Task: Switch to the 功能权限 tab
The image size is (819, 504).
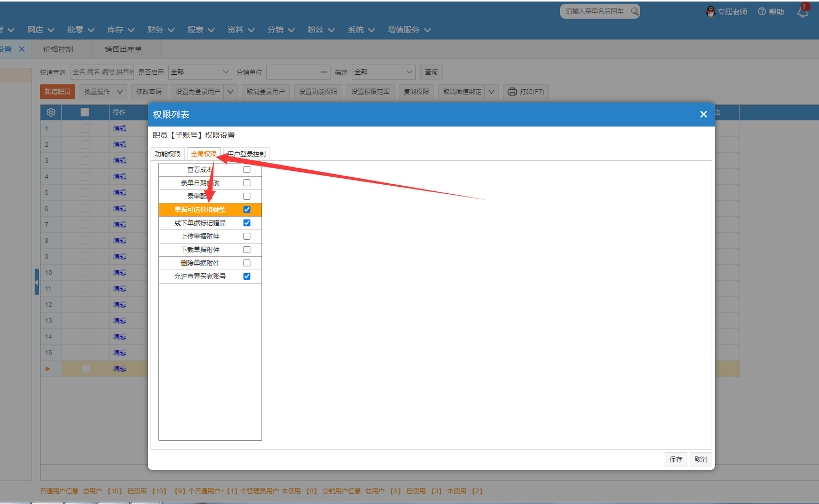Action: click(x=168, y=154)
